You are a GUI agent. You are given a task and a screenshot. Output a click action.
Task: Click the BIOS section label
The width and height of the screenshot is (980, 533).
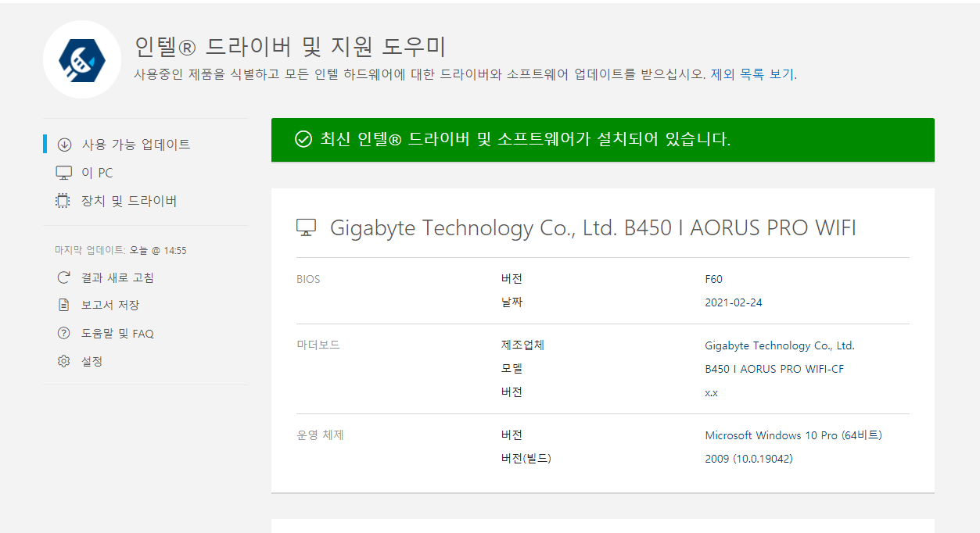308,279
